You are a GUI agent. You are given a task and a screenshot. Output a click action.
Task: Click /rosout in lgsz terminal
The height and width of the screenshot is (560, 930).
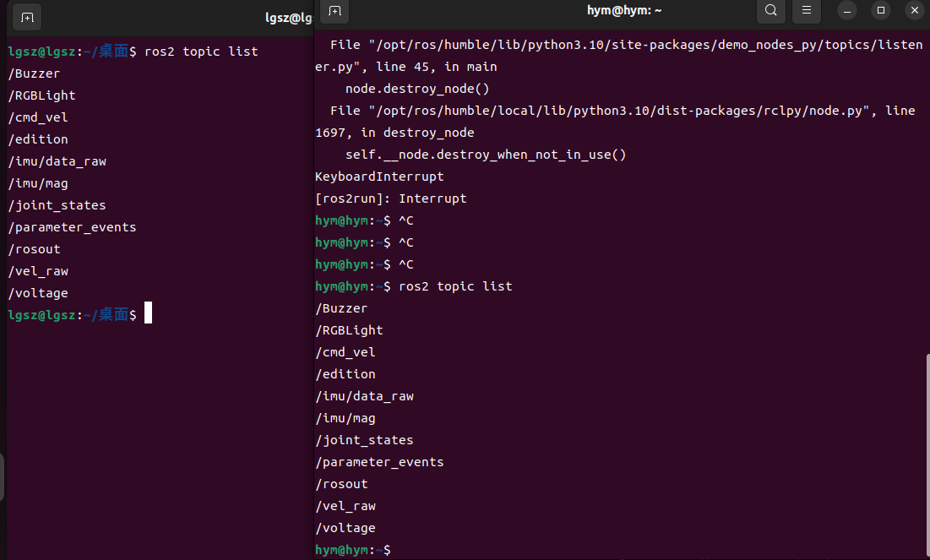point(35,249)
